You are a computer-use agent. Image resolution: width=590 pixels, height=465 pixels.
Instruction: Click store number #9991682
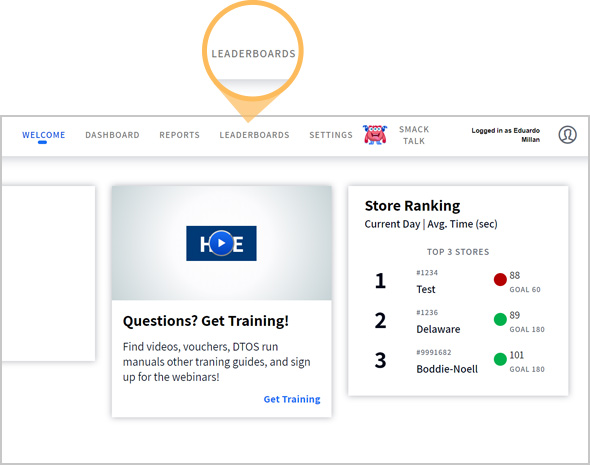click(434, 353)
